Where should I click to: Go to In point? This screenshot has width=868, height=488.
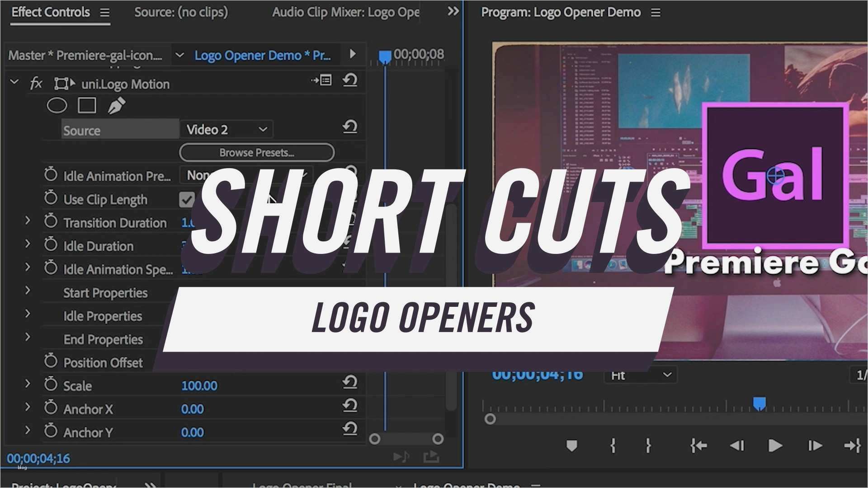(699, 446)
